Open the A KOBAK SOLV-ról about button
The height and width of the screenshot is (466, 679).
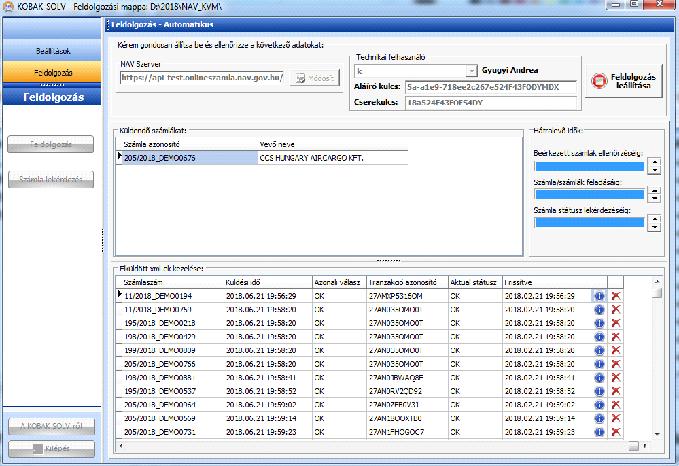pos(52,426)
